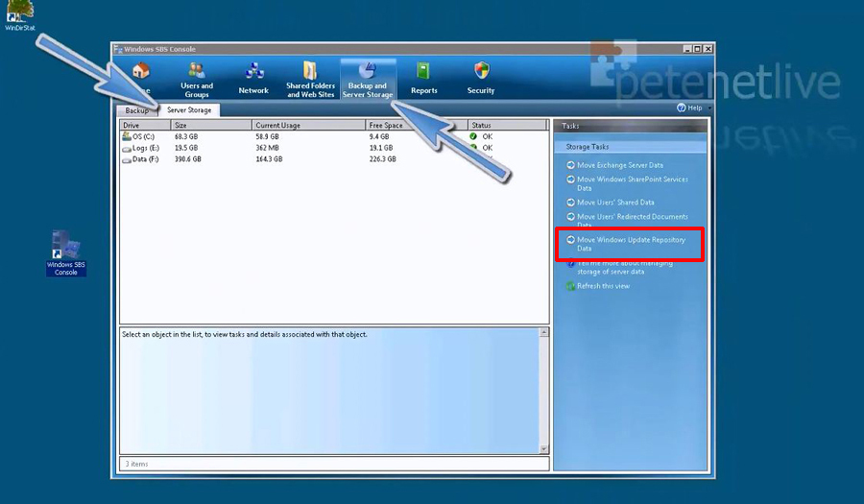This screenshot has width=864, height=504.
Task: Click the Help question mark icon
Action: click(x=681, y=108)
